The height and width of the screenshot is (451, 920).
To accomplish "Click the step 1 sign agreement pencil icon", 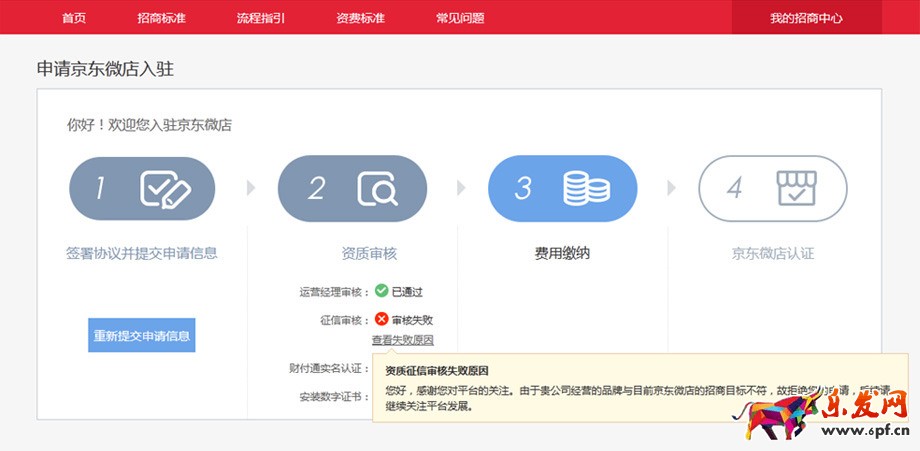I will click(165, 188).
